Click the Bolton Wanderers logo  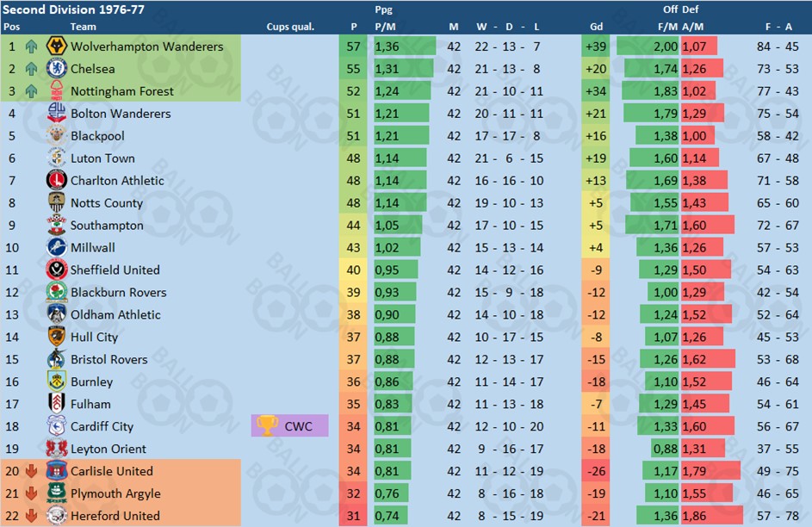coord(57,114)
